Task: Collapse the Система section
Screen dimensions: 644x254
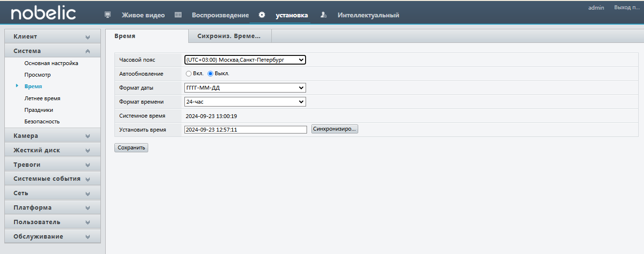Action: pyautogui.click(x=53, y=51)
